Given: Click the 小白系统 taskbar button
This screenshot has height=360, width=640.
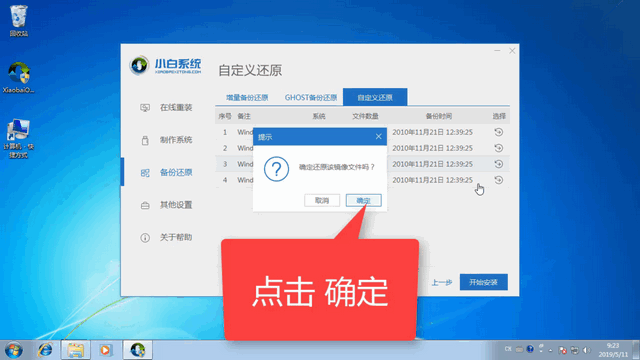Looking at the screenshot, I should [x=138, y=350].
